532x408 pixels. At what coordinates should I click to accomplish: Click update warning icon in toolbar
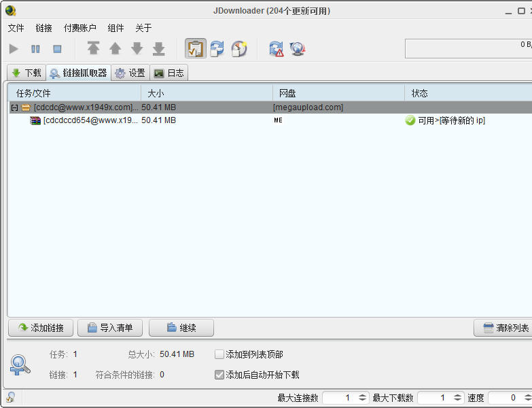click(277, 48)
